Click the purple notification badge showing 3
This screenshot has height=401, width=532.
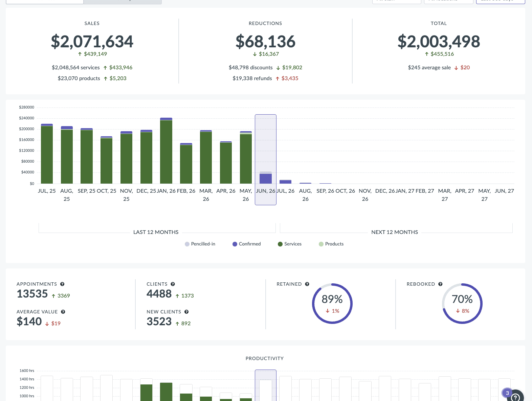click(x=507, y=393)
